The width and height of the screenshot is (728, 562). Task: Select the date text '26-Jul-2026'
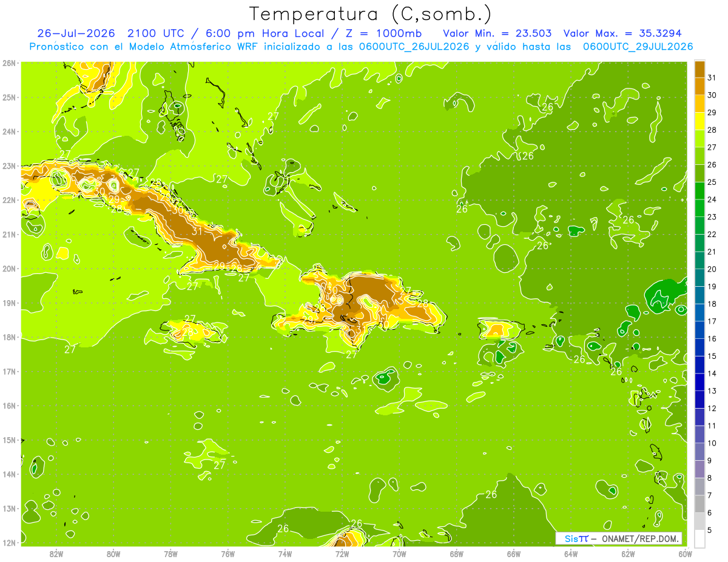(x=76, y=33)
